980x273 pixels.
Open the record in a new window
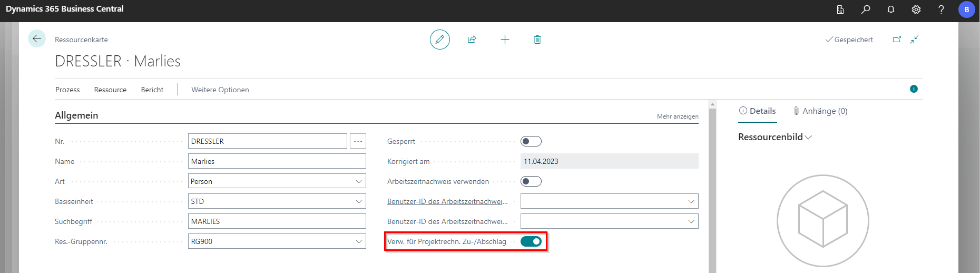point(897,40)
